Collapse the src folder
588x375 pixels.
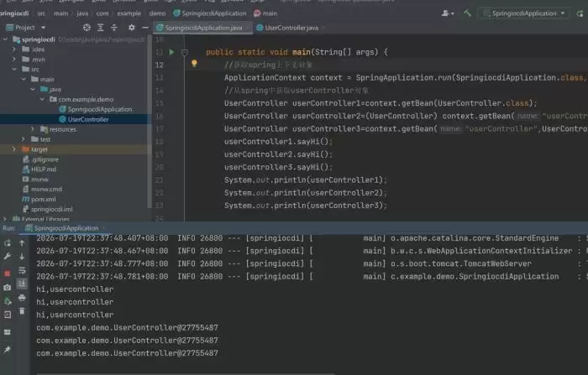click(x=14, y=70)
